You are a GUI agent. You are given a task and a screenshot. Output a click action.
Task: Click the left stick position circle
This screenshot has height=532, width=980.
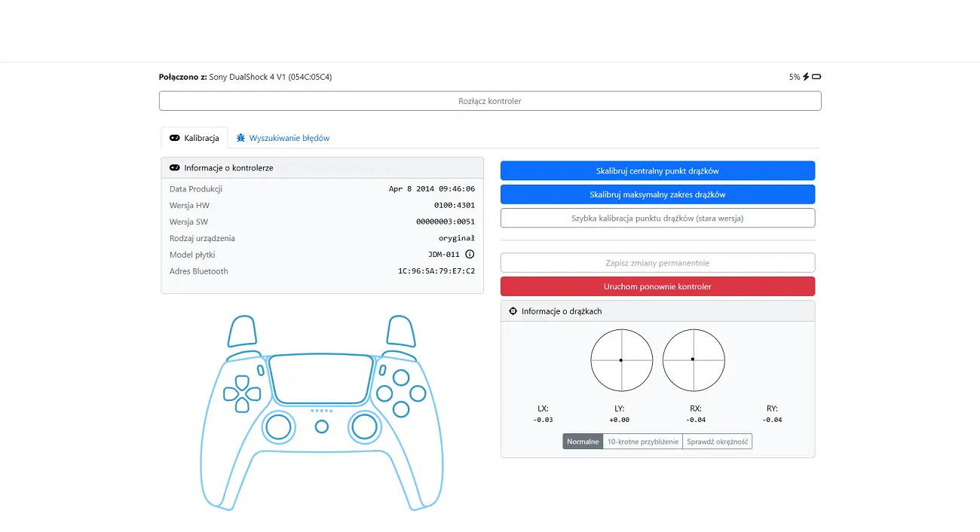tap(621, 360)
